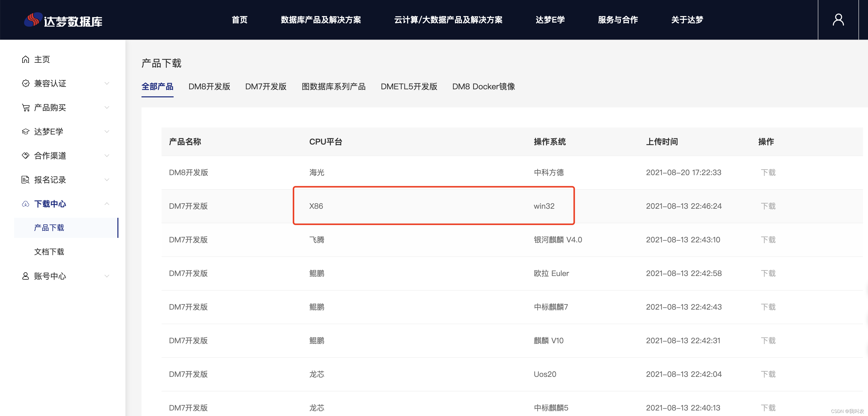The height and width of the screenshot is (416, 868).
Task: Switch to the DMETL5开发版 tab
Action: click(409, 87)
